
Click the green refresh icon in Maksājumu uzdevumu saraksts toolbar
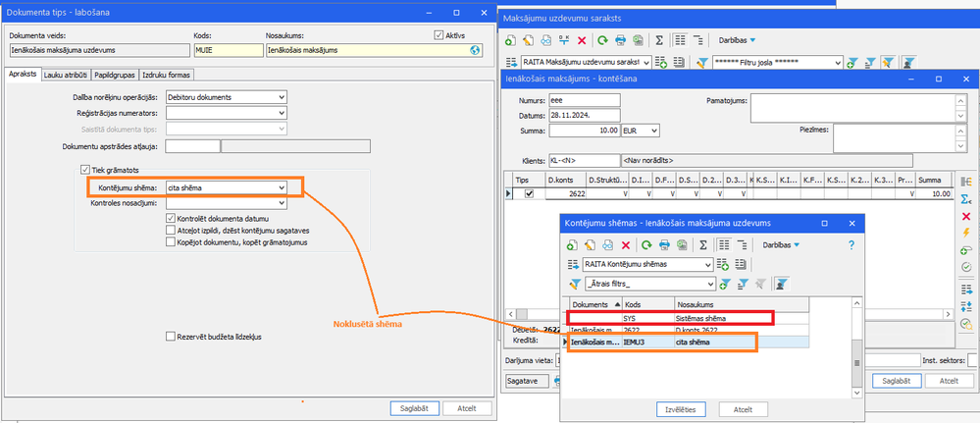point(602,40)
